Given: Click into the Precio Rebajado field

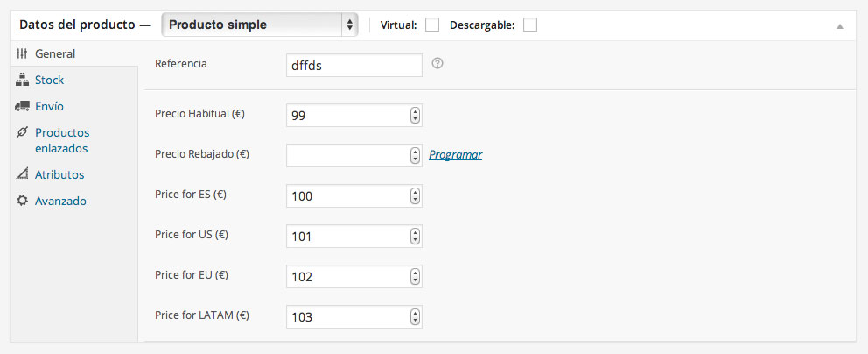Looking at the screenshot, I should 354,156.
